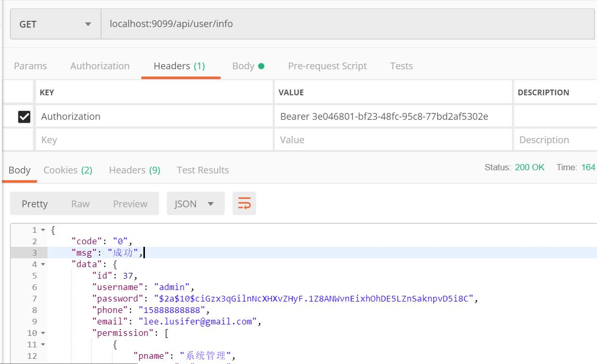
Task: Open the GET method dropdown
Action: (x=56, y=24)
